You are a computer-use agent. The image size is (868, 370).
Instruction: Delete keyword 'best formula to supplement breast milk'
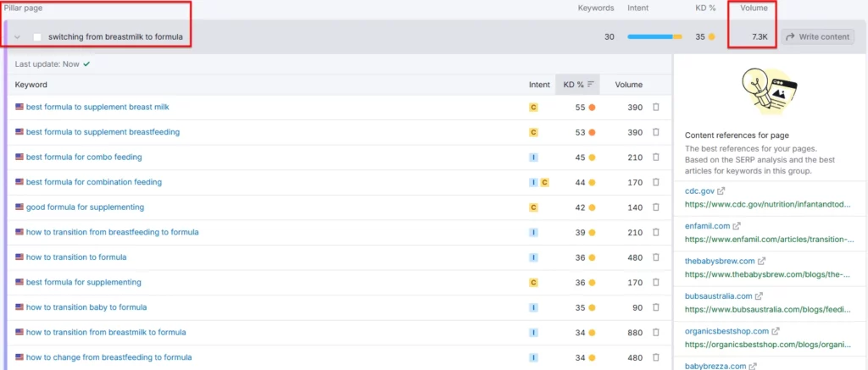[656, 108]
